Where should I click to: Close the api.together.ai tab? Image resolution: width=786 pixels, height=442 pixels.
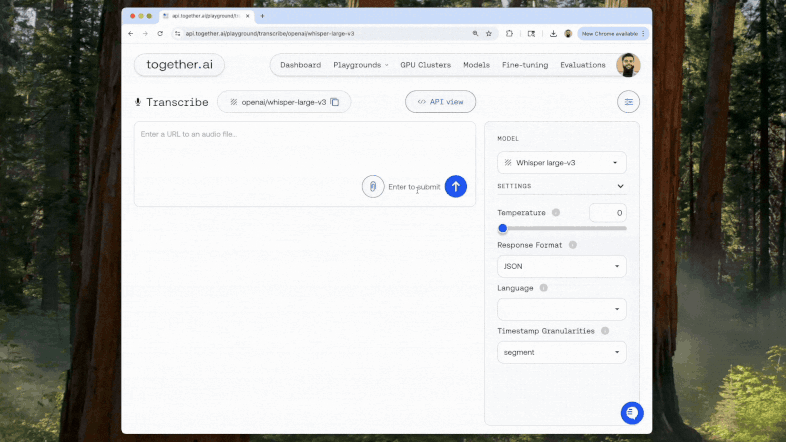coord(248,16)
